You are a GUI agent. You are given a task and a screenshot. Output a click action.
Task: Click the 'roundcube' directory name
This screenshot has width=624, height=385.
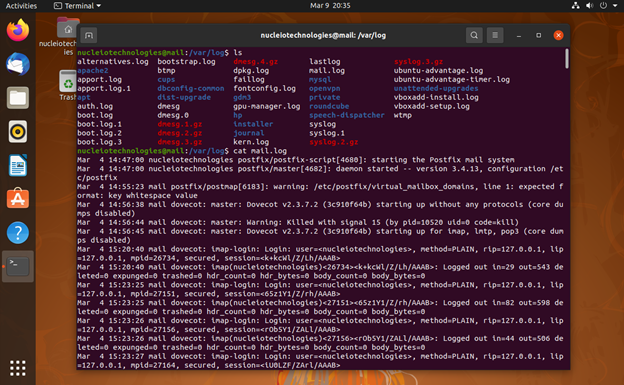click(x=329, y=106)
